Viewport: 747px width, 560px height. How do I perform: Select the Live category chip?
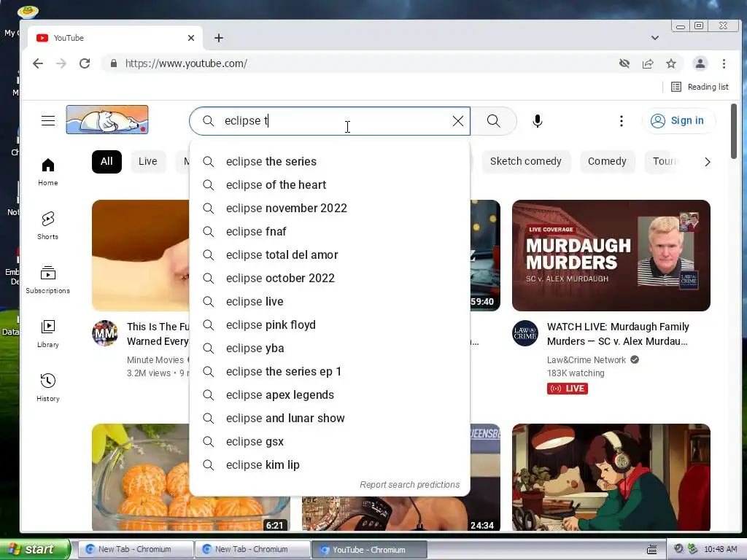pyautogui.click(x=147, y=161)
